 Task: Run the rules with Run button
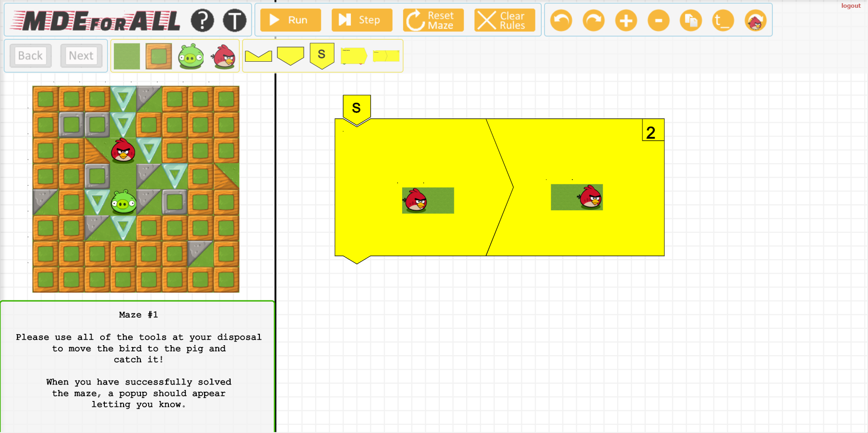(291, 20)
